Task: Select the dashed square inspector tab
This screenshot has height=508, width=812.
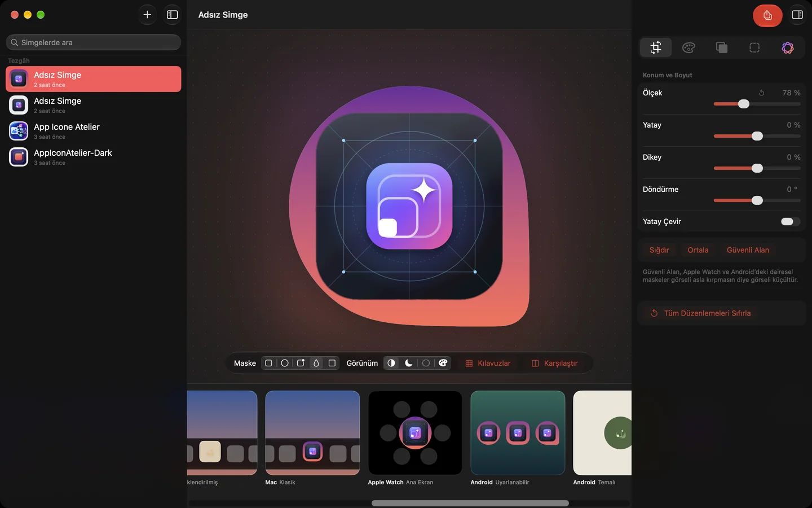Action: tap(754, 47)
